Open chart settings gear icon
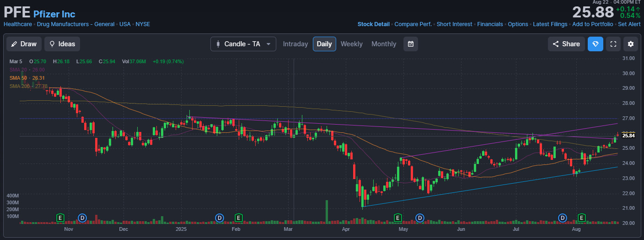 (631, 44)
